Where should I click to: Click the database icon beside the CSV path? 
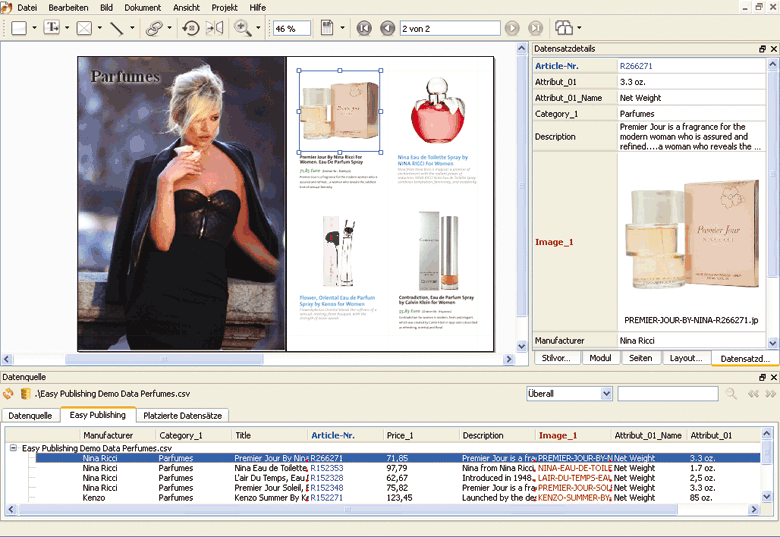(x=25, y=394)
